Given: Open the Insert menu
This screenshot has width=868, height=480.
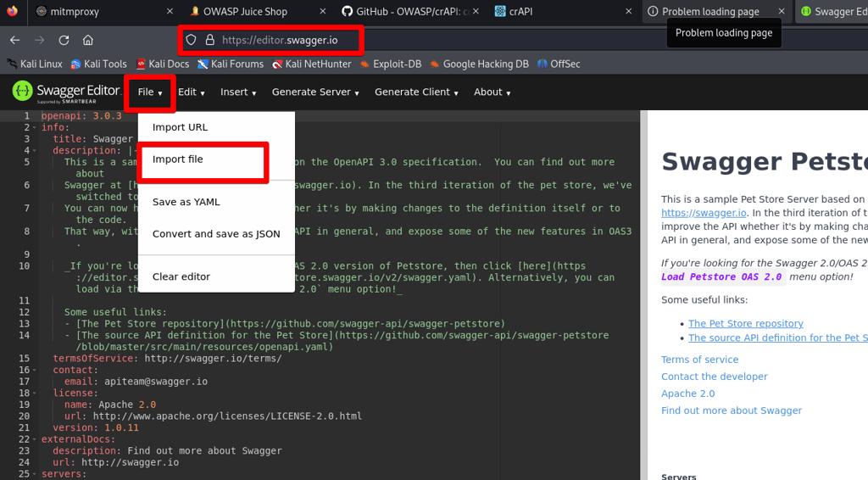Looking at the screenshot, I should click(x=238, y=92).
